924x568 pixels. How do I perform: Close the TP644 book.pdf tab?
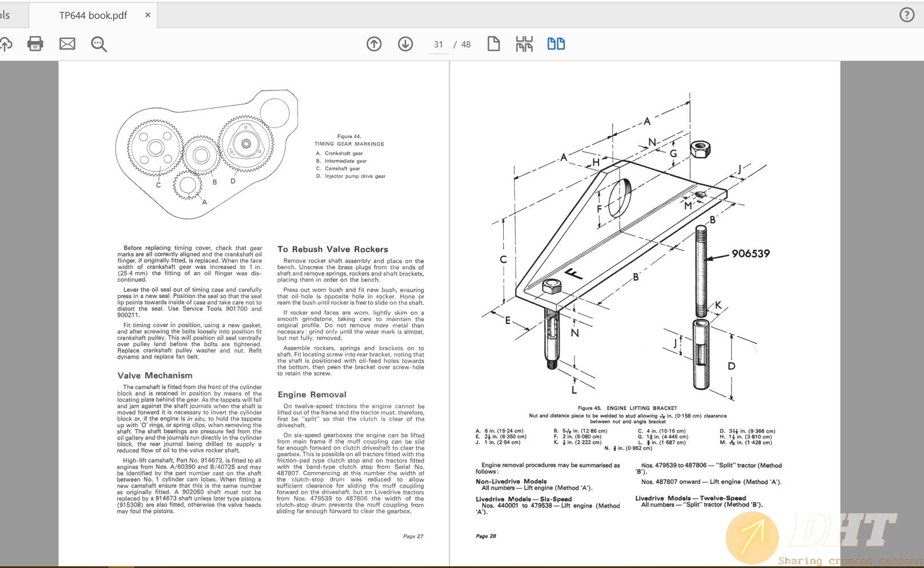(148, 15)
